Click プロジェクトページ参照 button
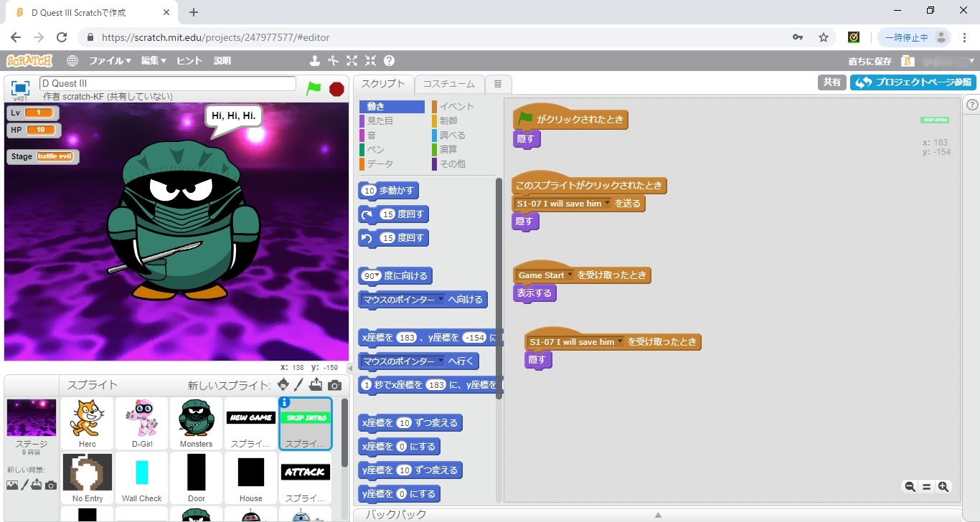 click(913, 82)
